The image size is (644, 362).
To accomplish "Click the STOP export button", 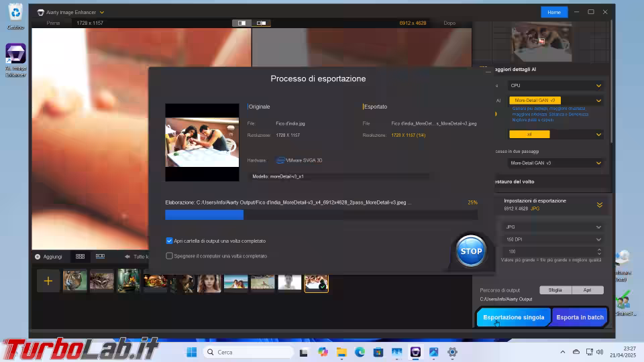I will [471, 251].
